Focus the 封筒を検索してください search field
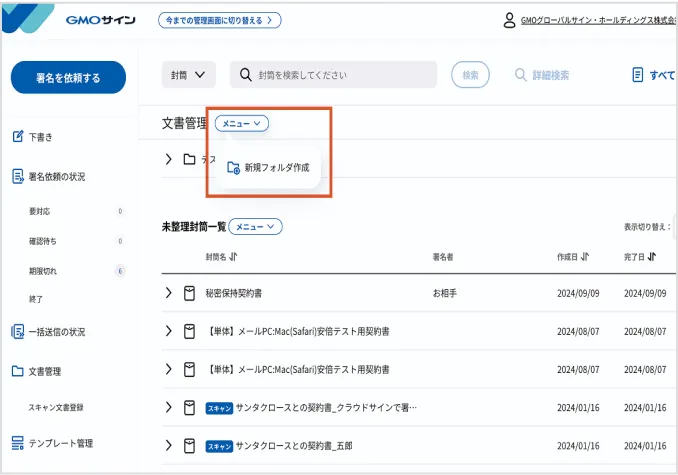This screenshot has height=475, width=678. tap(333, 75)
